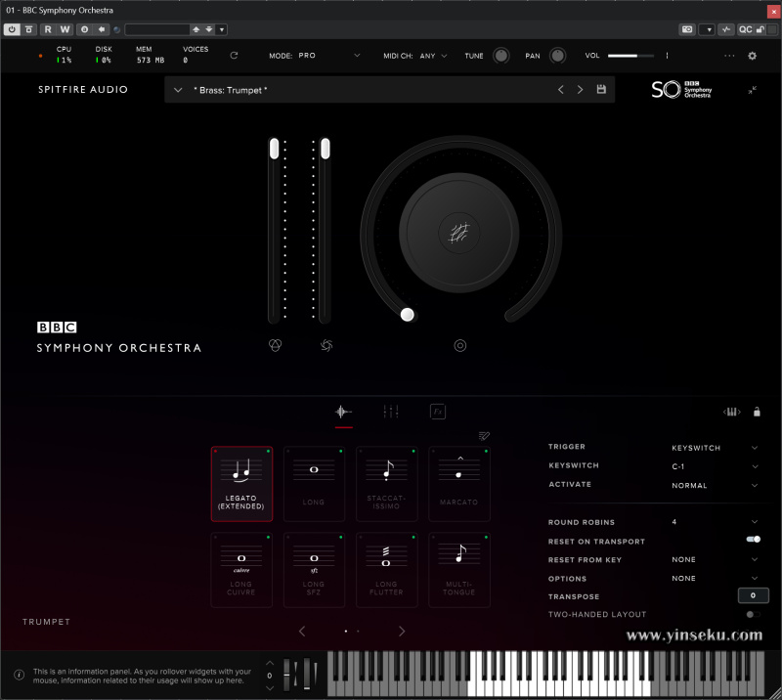The image size is (782, 700).
Task: Switch to the mixer tab
Action: pos(391,412)
